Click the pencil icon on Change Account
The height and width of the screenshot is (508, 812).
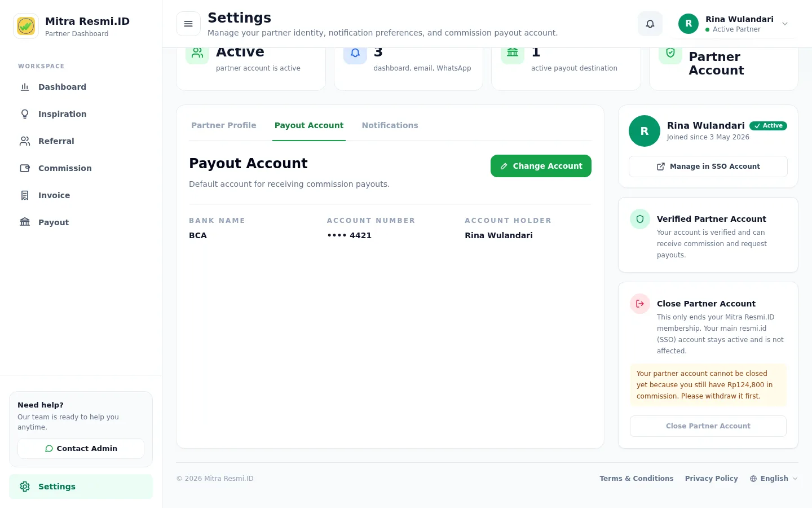click(x=504, y=167)
